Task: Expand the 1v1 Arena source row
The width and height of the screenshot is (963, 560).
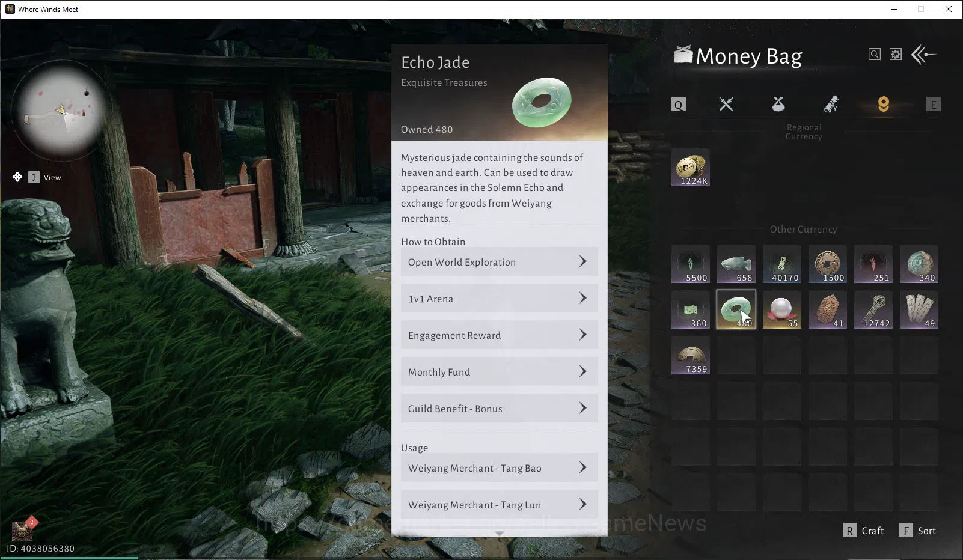Action: click(x=500, y=299)
